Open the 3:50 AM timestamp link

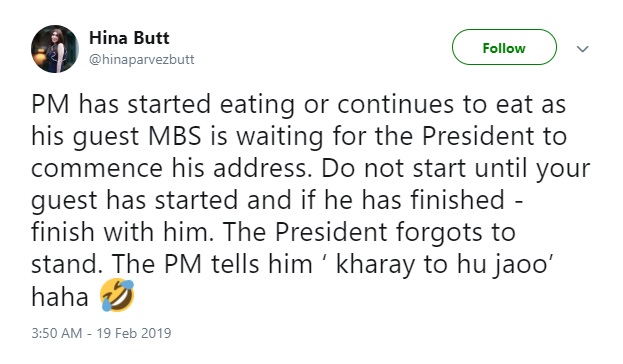pos(56,333)
